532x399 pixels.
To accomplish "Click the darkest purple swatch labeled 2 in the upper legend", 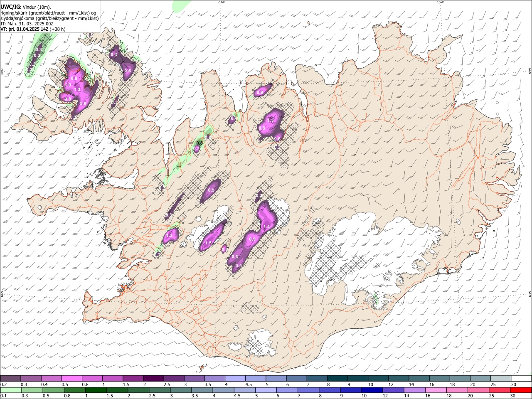I will coord(153,379).
